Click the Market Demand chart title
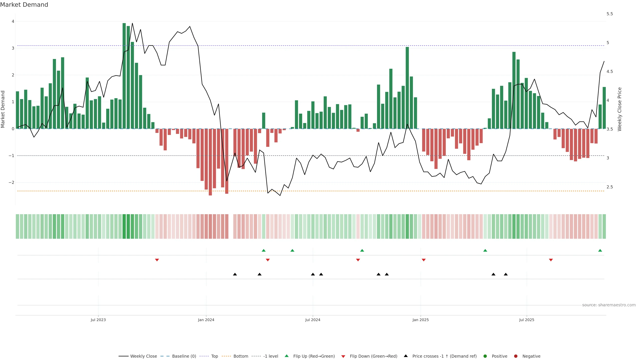644x362 pixels. [x=24, y=5]
